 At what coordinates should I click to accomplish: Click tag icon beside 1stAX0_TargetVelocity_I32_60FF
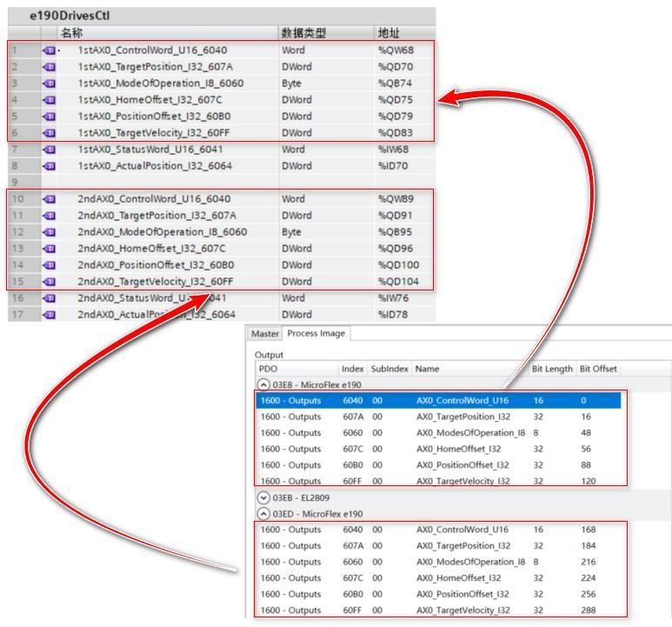pyautogui.click(x=49, y=133)
